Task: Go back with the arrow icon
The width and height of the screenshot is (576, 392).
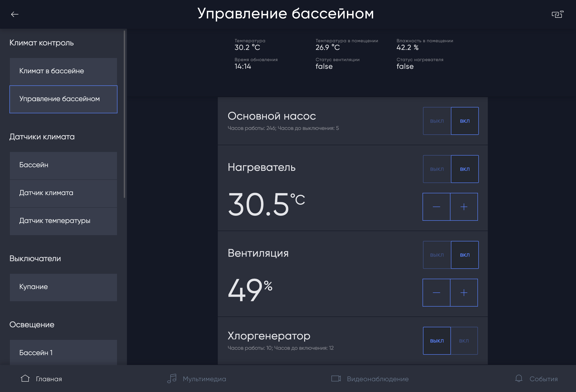Action: click(15, 14)
